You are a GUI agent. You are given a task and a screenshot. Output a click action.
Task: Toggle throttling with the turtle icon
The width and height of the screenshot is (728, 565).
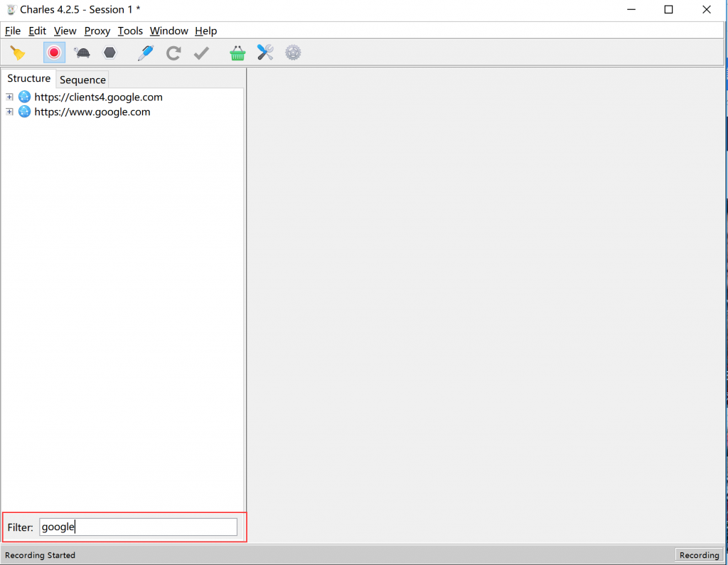pos(82,53)
